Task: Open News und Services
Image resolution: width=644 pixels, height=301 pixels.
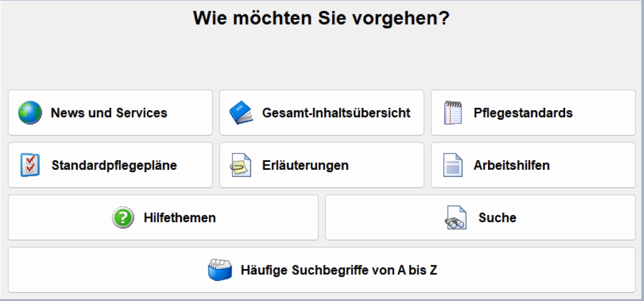Action: pyautogui.click(x=109, y=113)
